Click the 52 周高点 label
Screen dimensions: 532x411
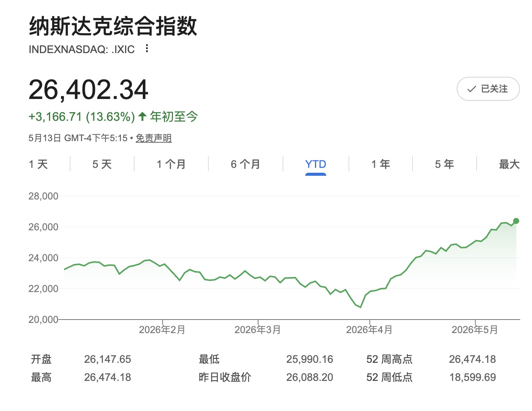pos(390,359)
